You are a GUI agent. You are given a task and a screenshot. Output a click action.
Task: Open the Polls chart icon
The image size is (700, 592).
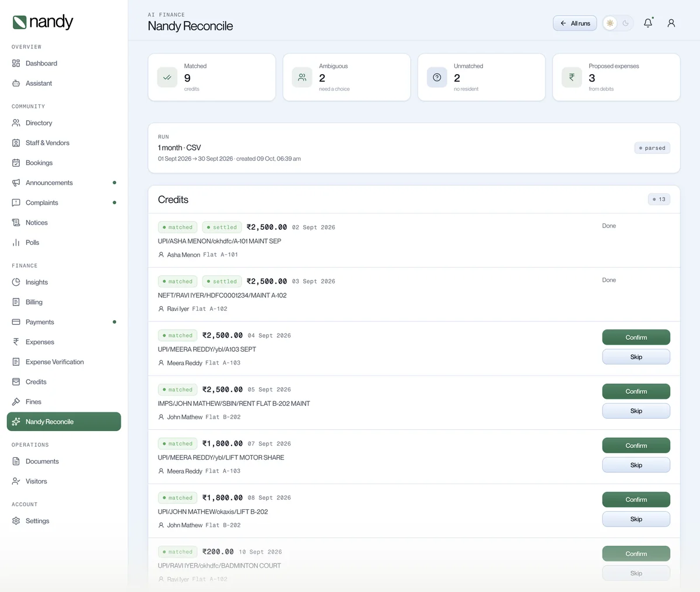click(x=16, y=243)
